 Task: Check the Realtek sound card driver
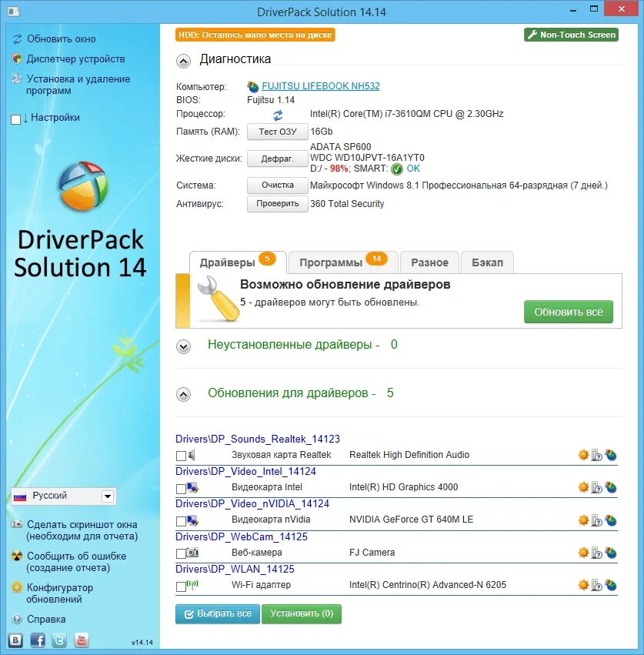coord(181,456)
